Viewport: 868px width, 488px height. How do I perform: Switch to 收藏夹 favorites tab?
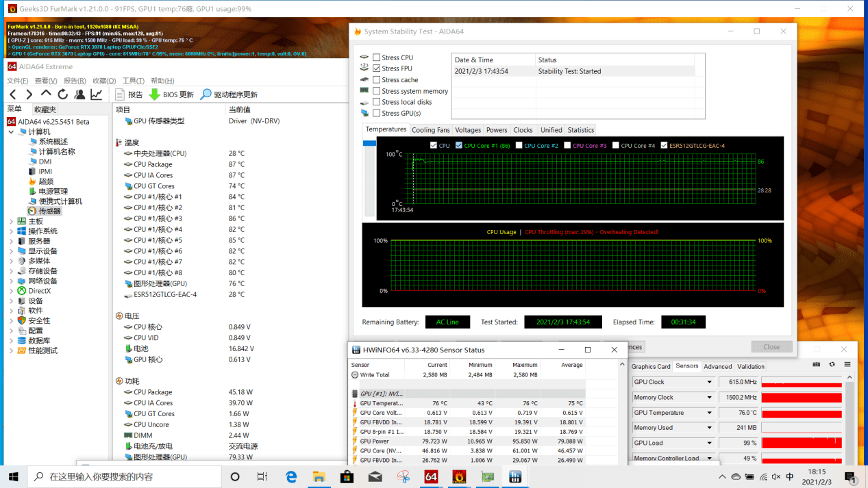point(45,110)
